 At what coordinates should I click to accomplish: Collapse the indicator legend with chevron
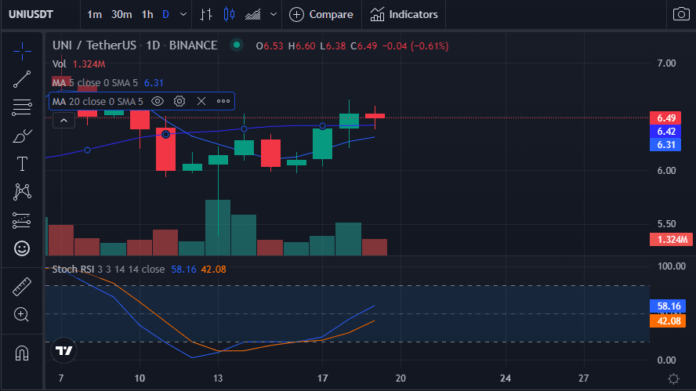pos(63,121)
